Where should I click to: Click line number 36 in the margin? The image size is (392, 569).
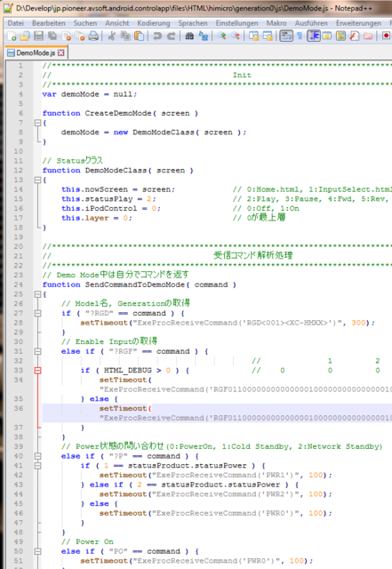(x=19, y=408)
